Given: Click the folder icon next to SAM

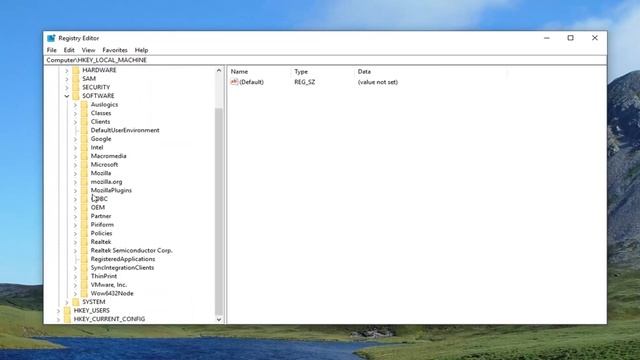Looking at the screenshot, I should click(76, 79).
